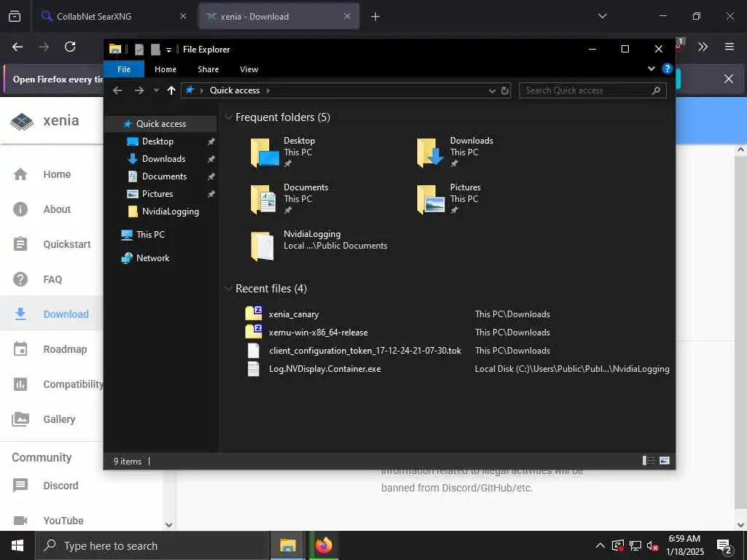Open the recent locations dropdown arrow
This screenshot has width=747, height=560.
click(x=156, y=90)
